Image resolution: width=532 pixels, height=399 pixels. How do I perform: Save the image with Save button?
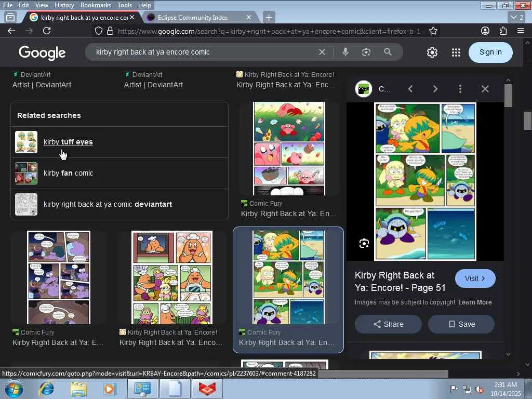point(461,324)
